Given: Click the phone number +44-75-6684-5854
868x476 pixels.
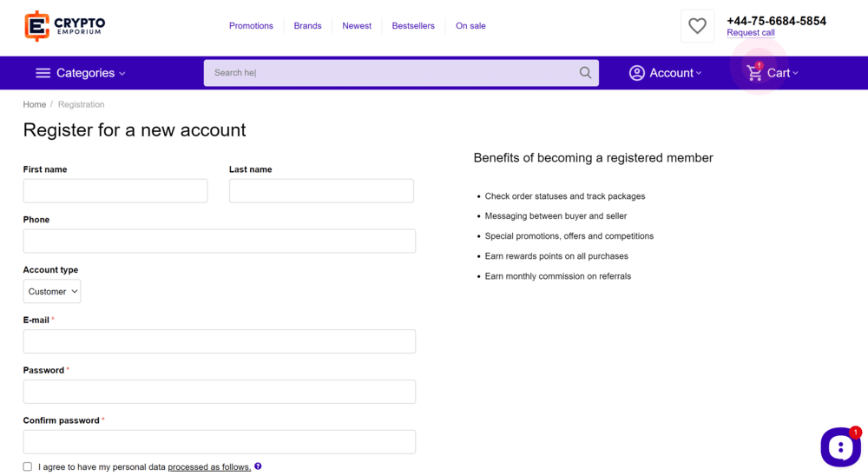Looking at the screenshot, I should (776, 21).
